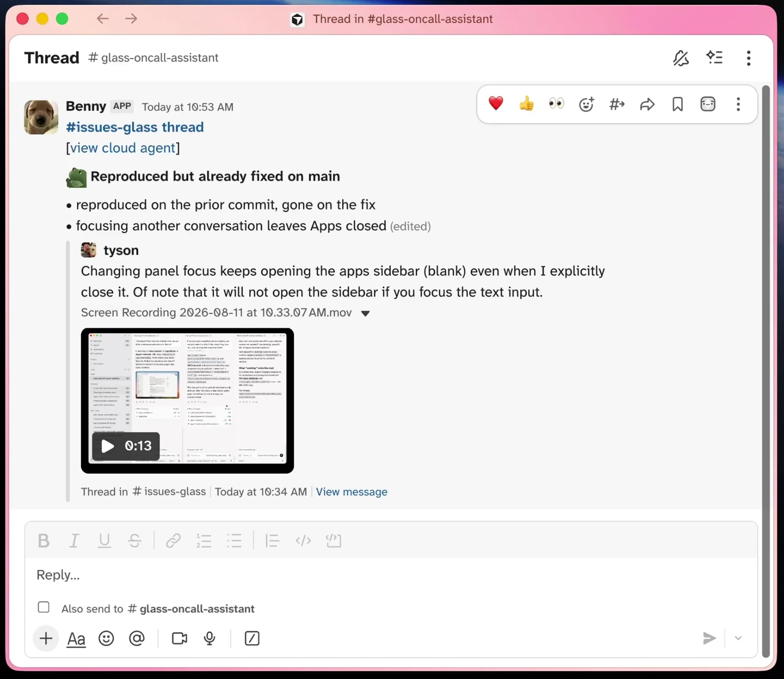Focus the Reply text input field
The image size is (784, 679).
[x=391, y=575]
